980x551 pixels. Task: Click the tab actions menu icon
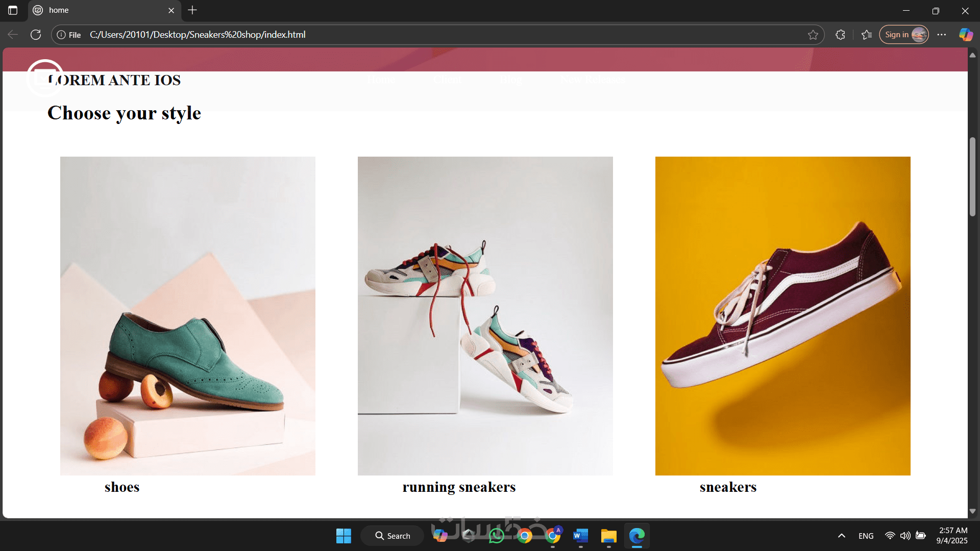click(x=13, y=10)
